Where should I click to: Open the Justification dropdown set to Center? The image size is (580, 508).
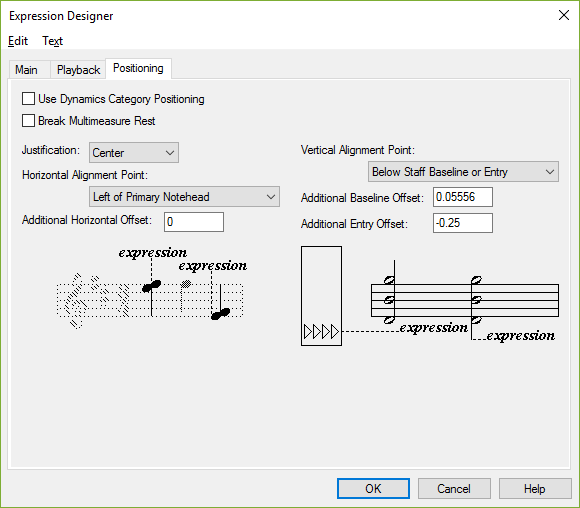click(134, 152)
